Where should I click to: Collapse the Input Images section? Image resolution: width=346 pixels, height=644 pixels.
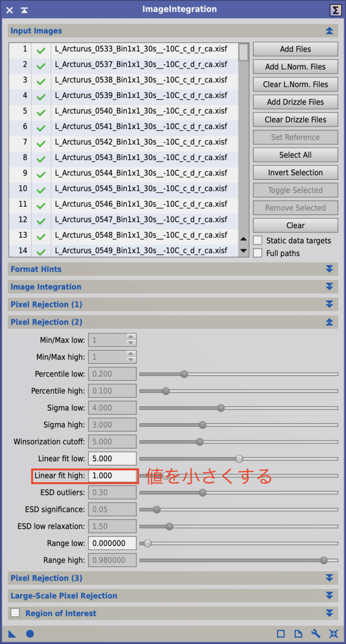pos(329,31)
